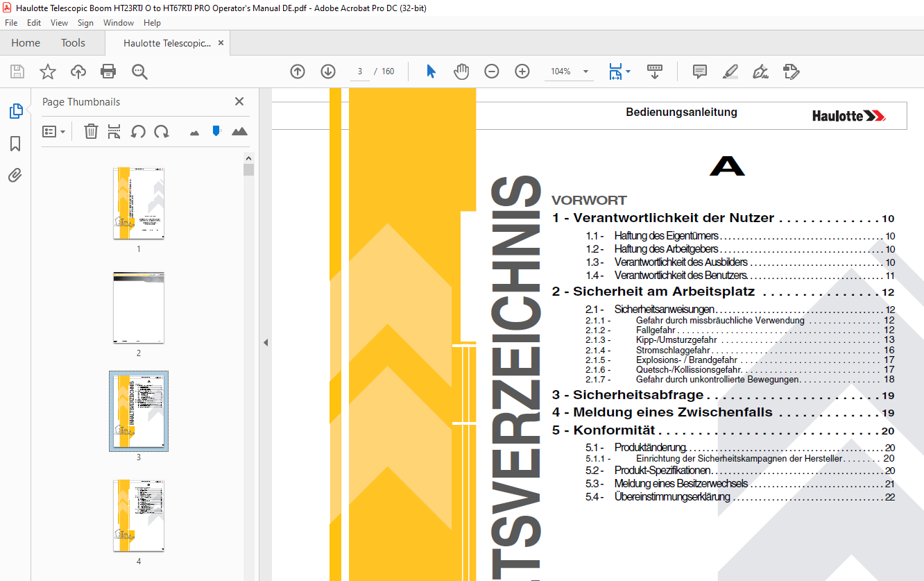Rotate pages counterclockwise
This screenshot has width=924, height=581.
138,131
